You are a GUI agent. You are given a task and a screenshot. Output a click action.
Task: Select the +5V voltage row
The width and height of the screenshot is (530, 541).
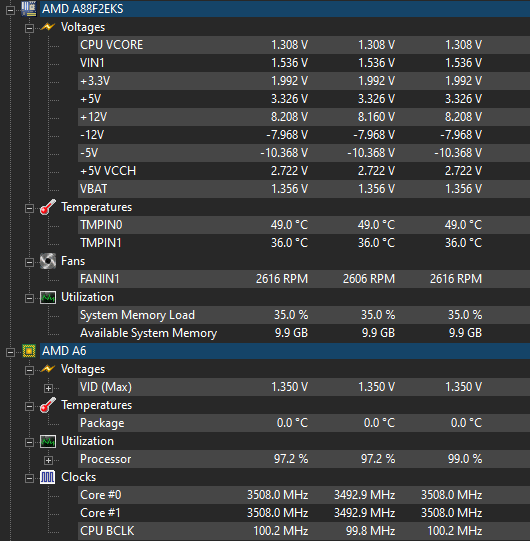pyautogui.click(x=304, y=99)
